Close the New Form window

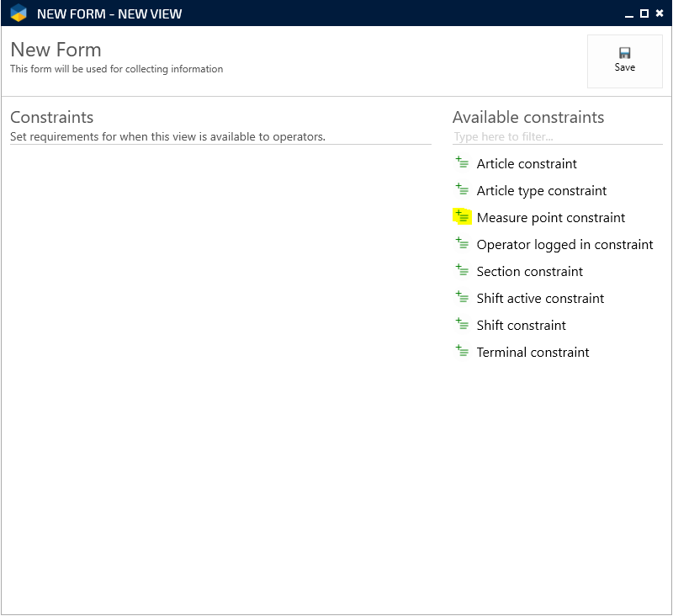point(660,13)
